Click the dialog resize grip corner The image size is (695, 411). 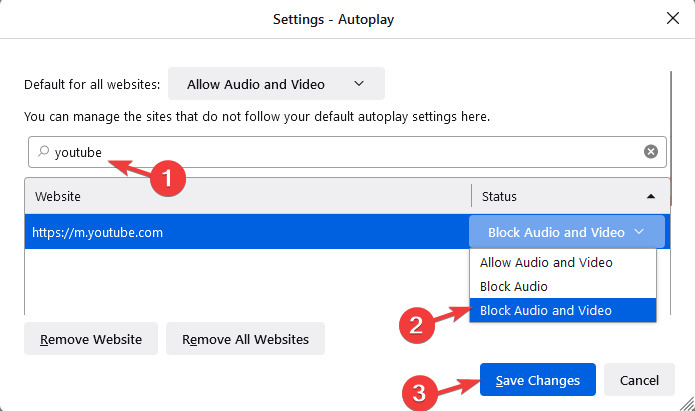687,404
